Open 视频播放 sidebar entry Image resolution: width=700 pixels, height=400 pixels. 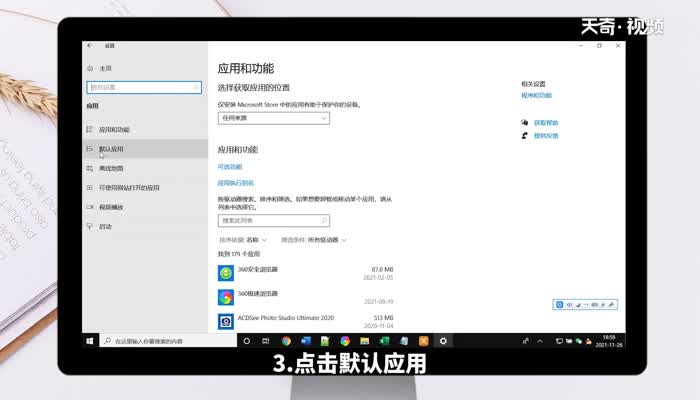point(145,207)
